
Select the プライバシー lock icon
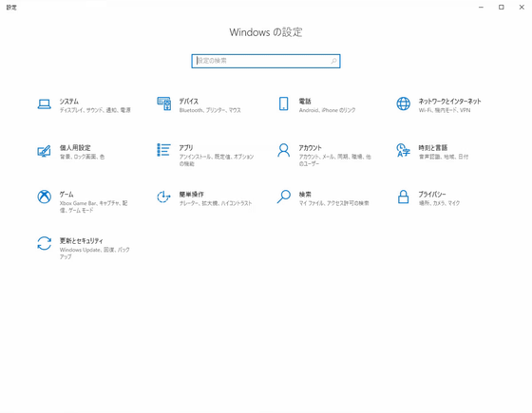403,197
